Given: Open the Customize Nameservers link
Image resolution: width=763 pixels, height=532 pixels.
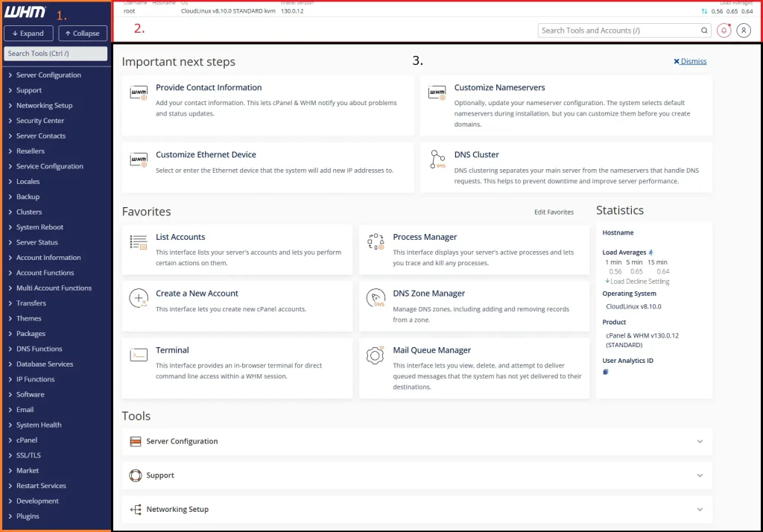Looking at the screenshot, I should pyautogui.click(x=500, y=88).
